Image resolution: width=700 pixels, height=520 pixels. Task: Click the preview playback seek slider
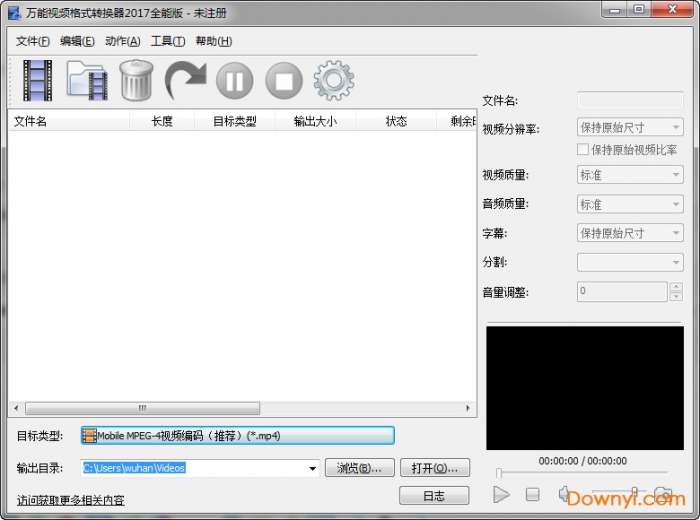582,473
